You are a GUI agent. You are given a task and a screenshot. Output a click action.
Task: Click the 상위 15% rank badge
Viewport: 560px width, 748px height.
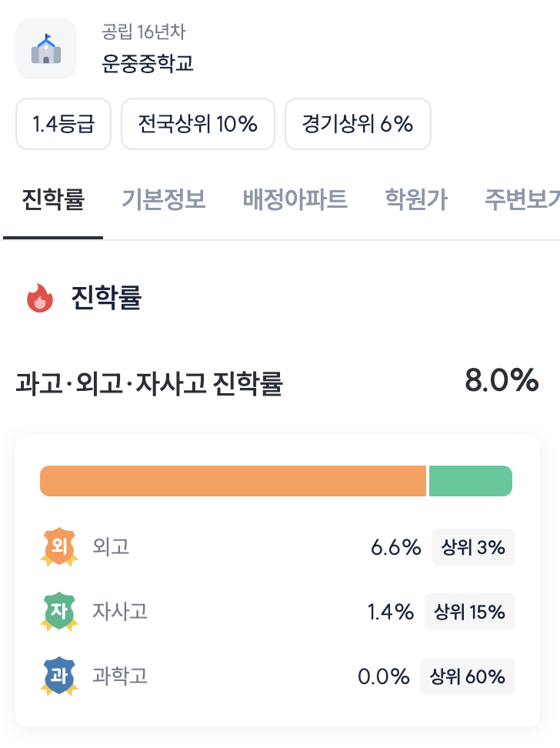click(x=469, y=612)
